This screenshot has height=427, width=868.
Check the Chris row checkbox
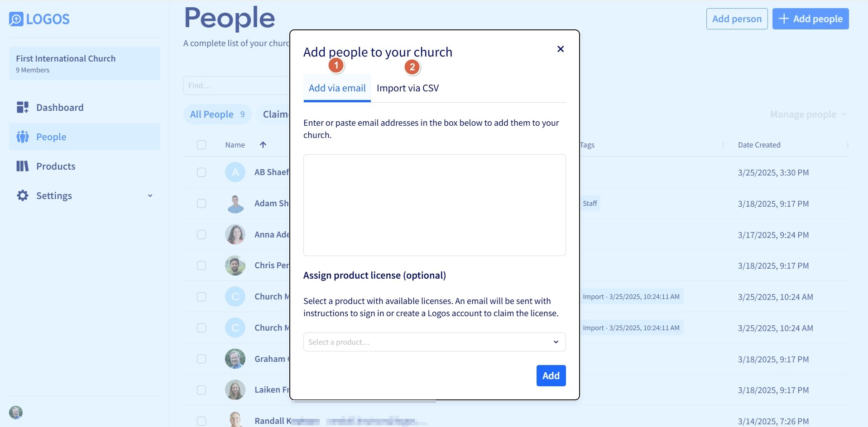(x=201, y=266)
